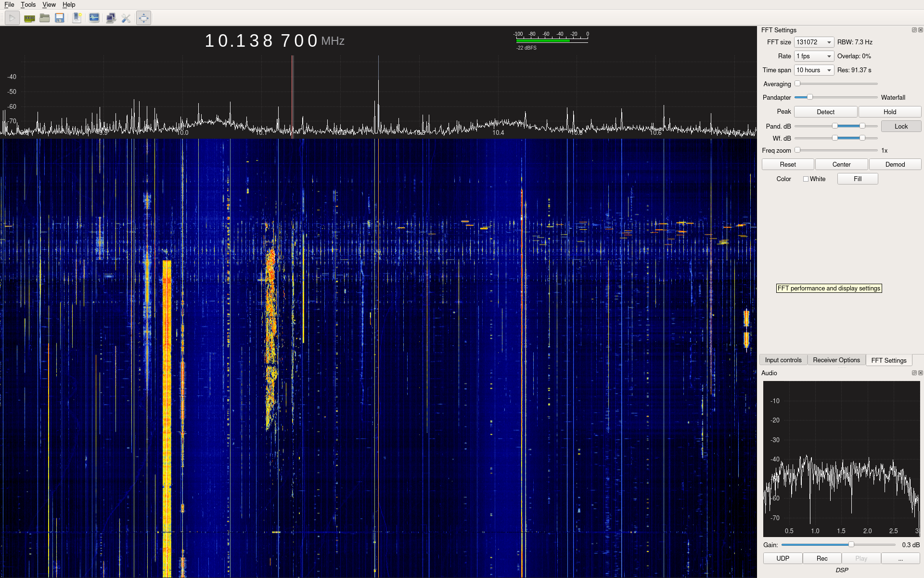Click the red tuning marker in pandapter
Screen dimensions: 924x578
click(x=292, y=96)
